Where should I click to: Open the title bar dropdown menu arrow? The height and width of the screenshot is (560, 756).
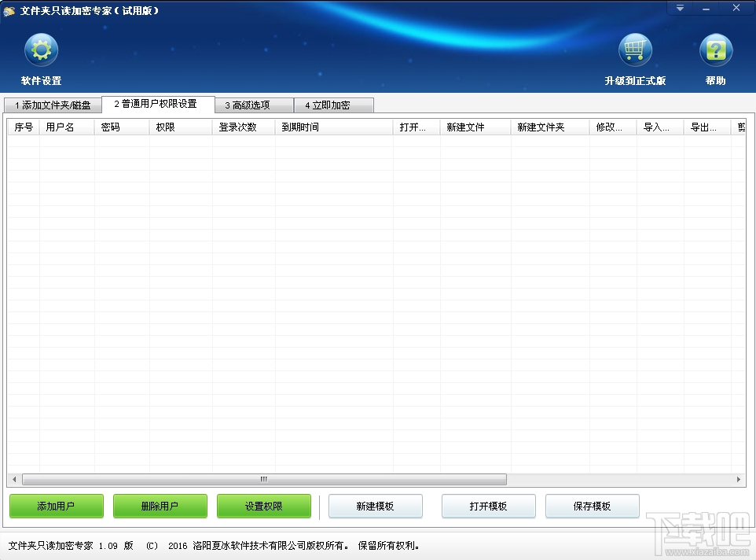coord(680,8)
